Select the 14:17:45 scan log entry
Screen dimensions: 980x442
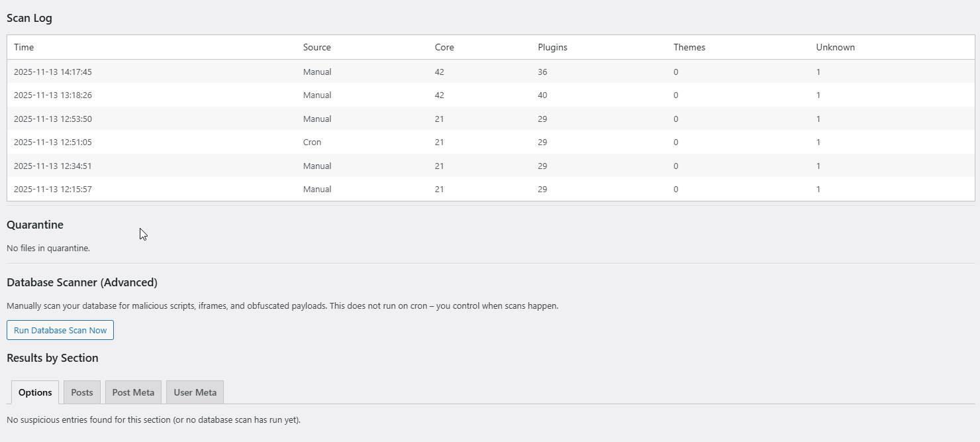click(53, 72)
